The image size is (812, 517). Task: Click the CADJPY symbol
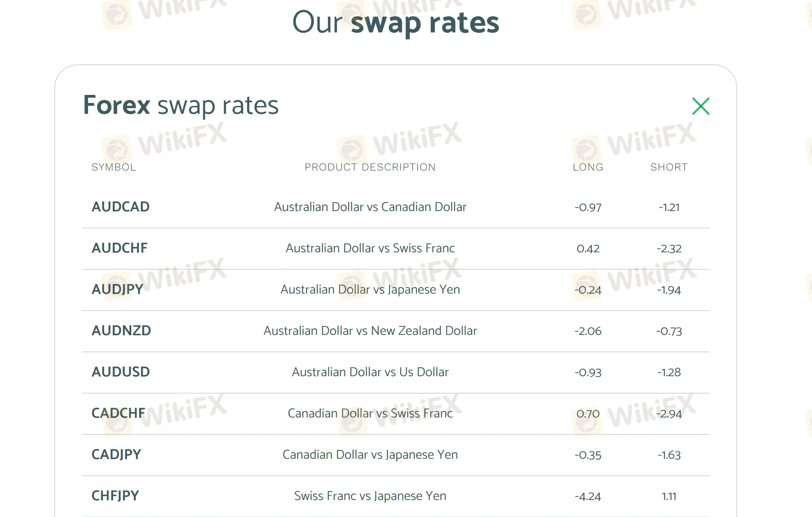[x=116, y=454]
